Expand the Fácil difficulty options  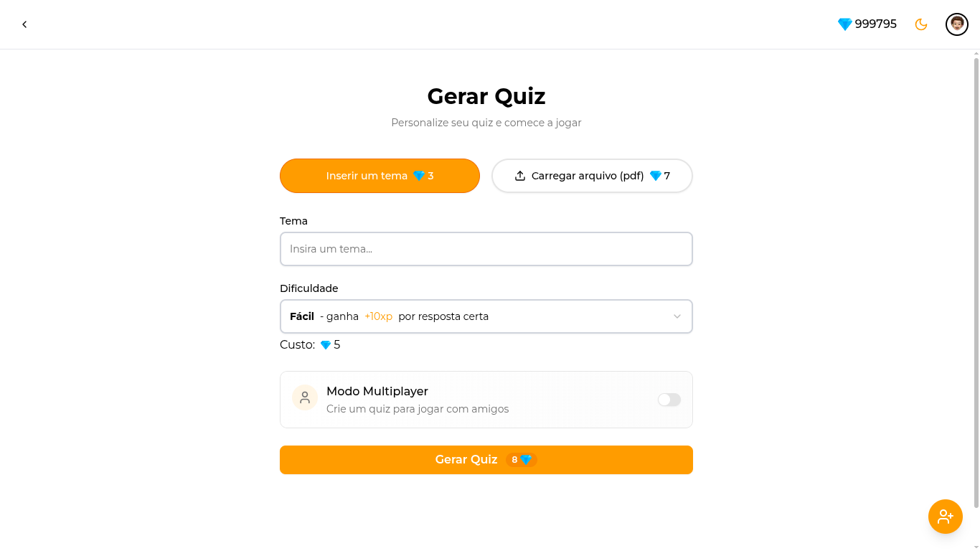coord(486,316)
